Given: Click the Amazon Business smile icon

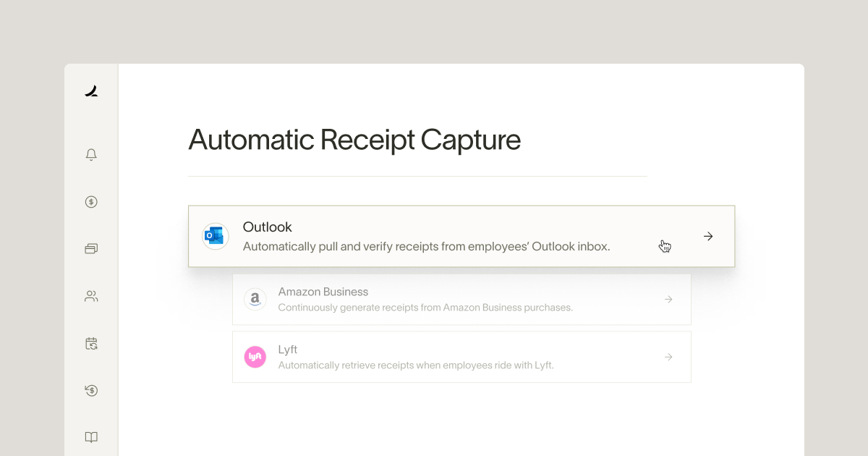Looking at the screenshot, I should [x=255, y=299].
